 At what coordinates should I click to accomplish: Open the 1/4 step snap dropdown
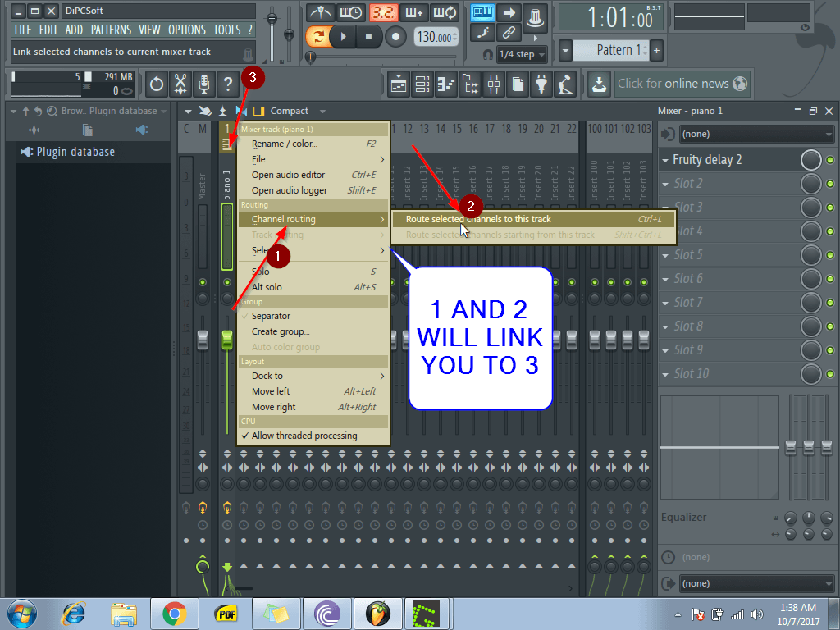coord(521,54)
